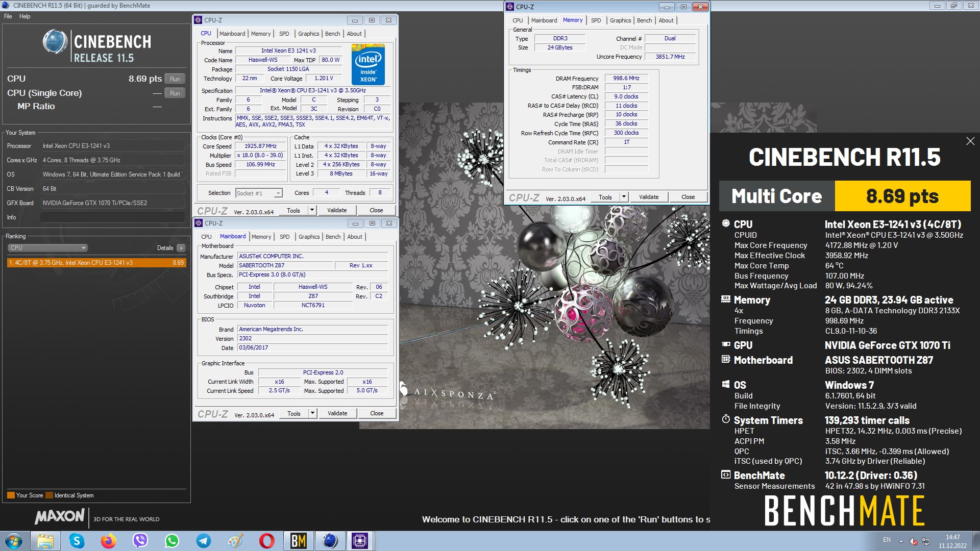This screenshot has height=551, width=980.
Task: Open Tools dropdown arrow in CPU-Z Memory window
Action: point(624,197)
